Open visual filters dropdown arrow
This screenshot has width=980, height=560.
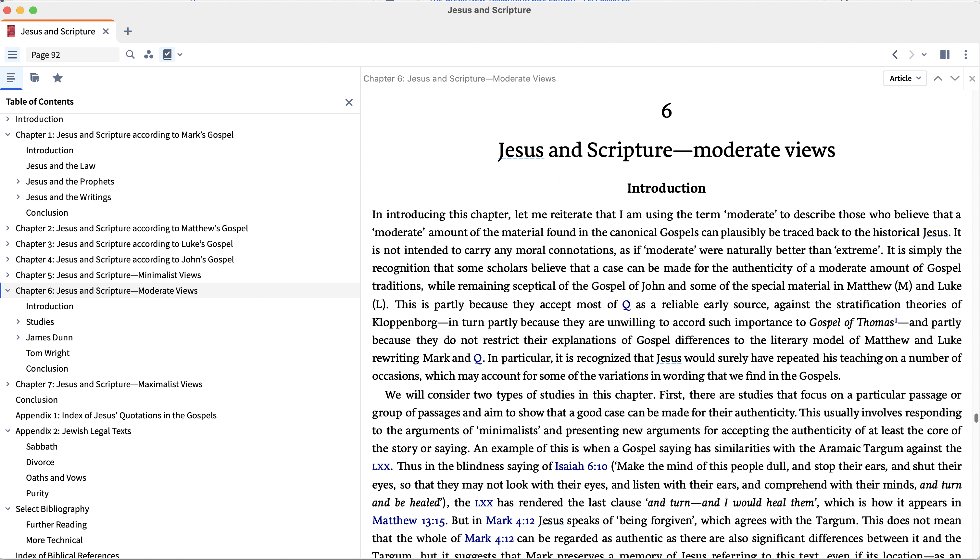pos(180,55)
